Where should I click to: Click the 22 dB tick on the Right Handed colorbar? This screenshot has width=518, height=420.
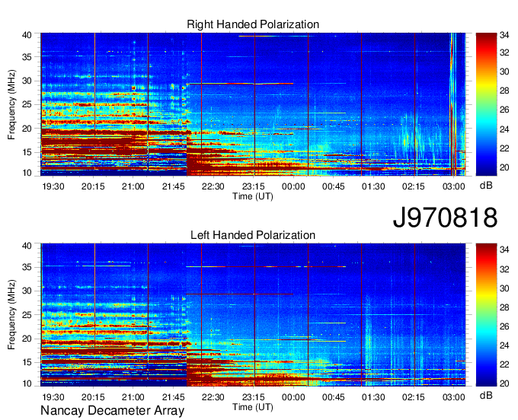tap(504, 148)
